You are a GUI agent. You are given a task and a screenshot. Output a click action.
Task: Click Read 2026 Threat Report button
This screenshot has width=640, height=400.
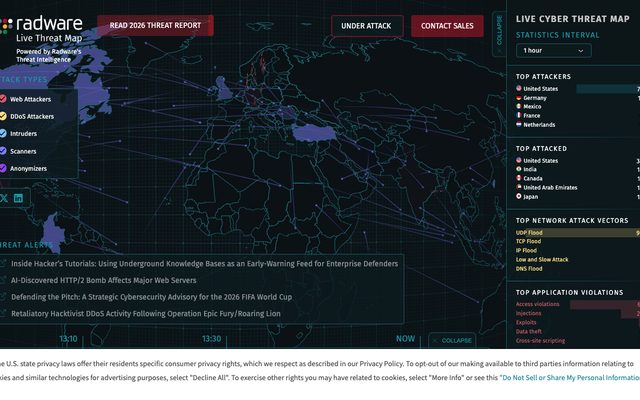coord(155,26)
